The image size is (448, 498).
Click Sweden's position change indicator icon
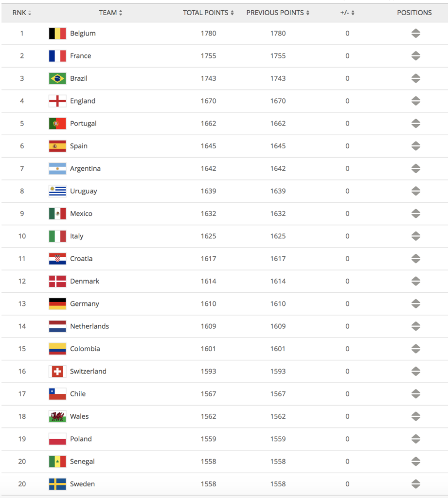pyautogui.click(x=415, y=484)
